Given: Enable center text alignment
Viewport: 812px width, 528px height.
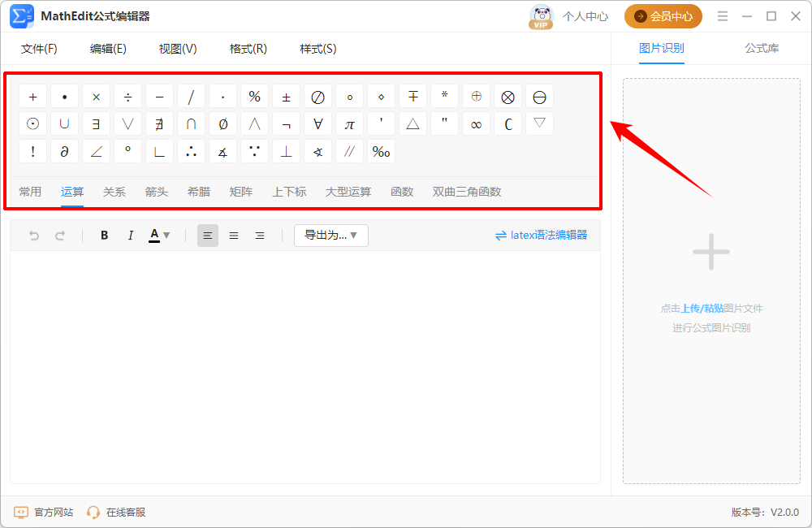Looking at the screenshot, I should [234, 236].
